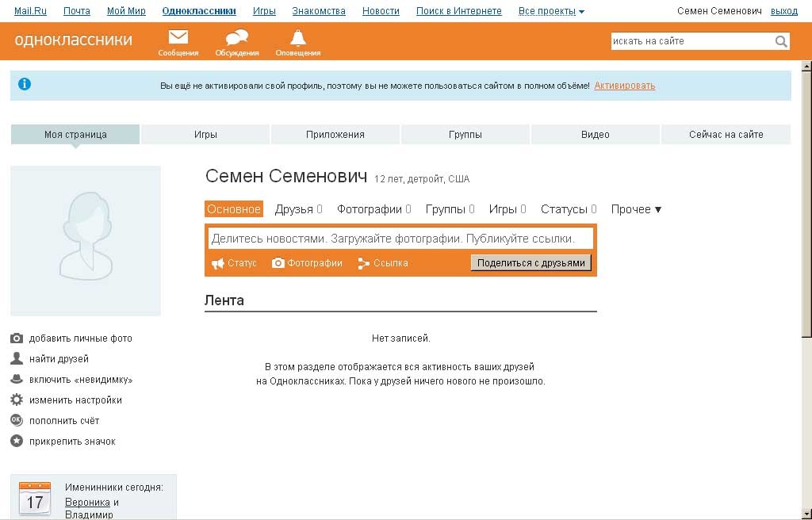The width and height of the screenshot is (812, 520).
Task: Expand Прочее dropdown menu
Action: 636,209
